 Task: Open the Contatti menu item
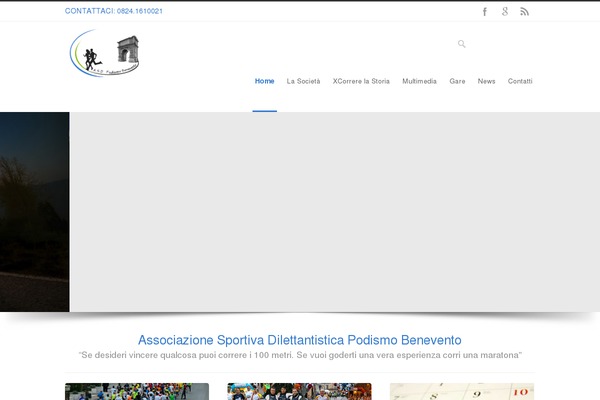(x=520, y=81)
